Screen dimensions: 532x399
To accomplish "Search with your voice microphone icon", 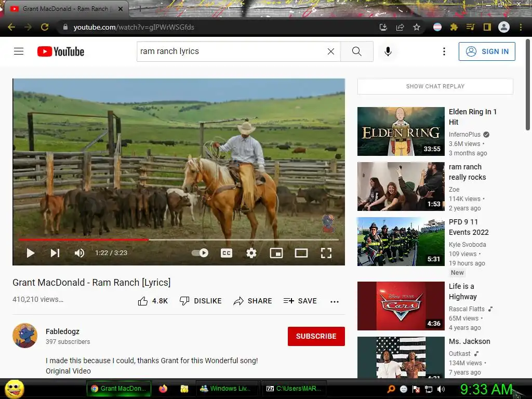I will click(x=388, y=51).
